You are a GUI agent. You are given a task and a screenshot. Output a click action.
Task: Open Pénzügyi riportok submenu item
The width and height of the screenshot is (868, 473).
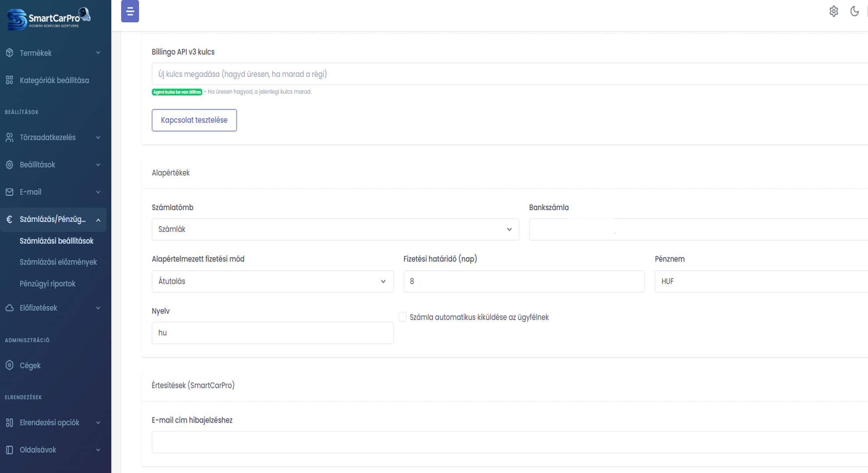click(47, 284)
